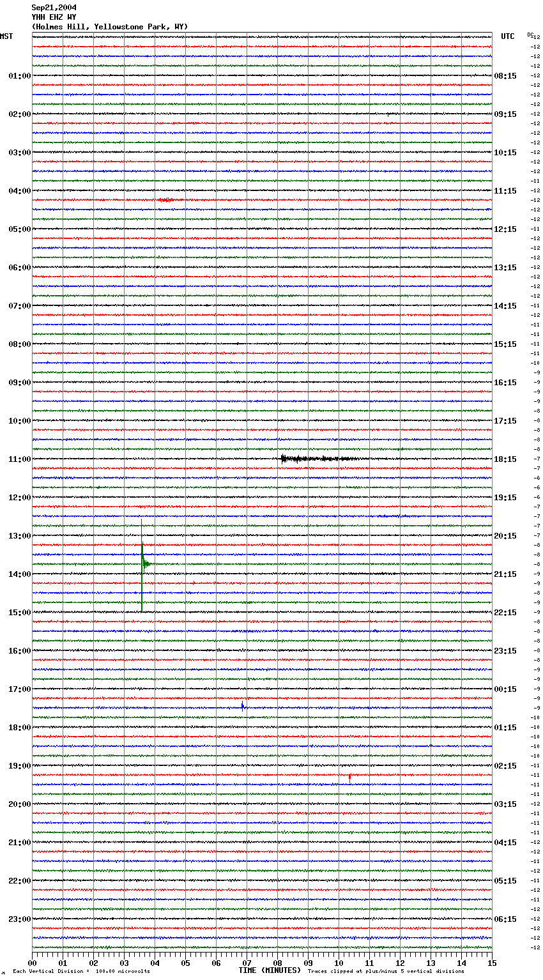The image size is (543, 980).
Task: Click the 06:15 UTC time label
Action: [505, 919]
